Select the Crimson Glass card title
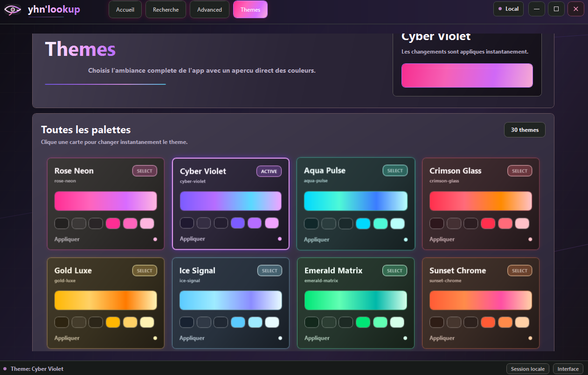The image size is (588, 375). pyautogui.click(x=456, y=171)
